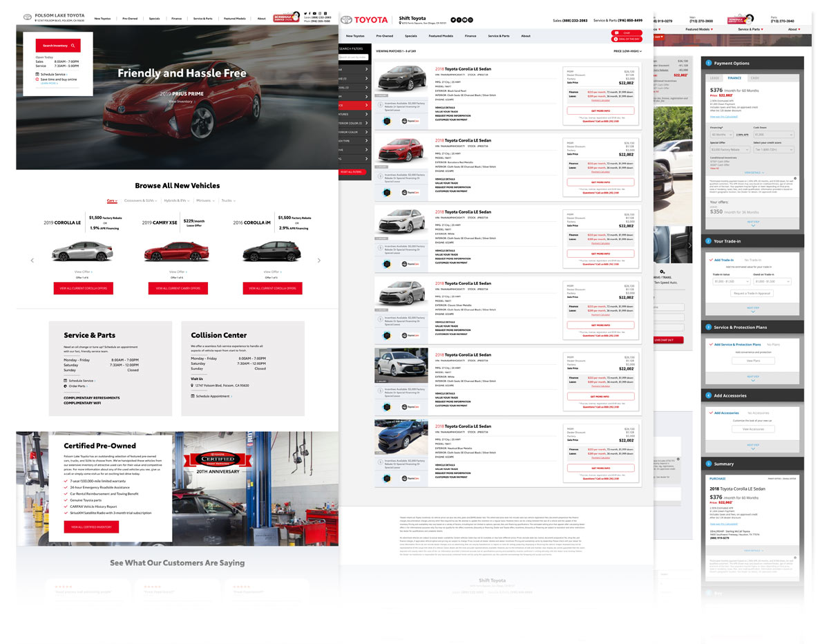Open Service & Parts on Shift Toyota nav
The height and width of the screenshot is (644, 829).
coord(499,36)
